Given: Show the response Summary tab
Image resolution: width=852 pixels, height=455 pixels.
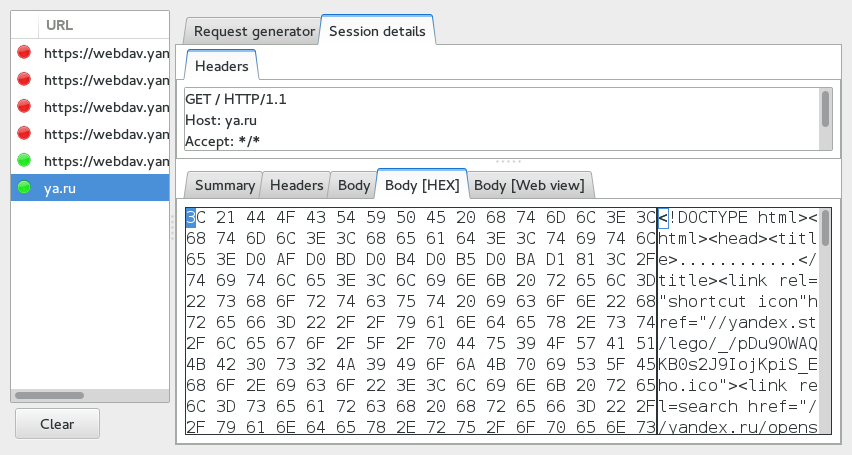Looking at the screenshot, I should coord(224,185).
